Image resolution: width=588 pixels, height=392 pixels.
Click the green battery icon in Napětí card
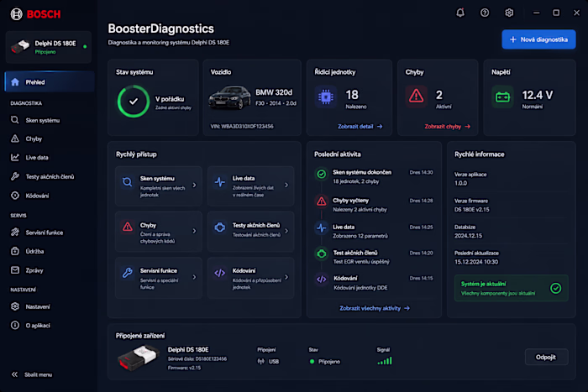pos(502,97)
